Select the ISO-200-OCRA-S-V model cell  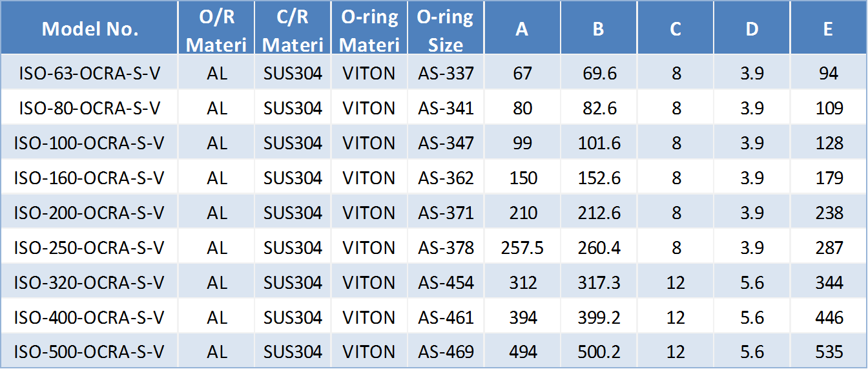[90, 212]
